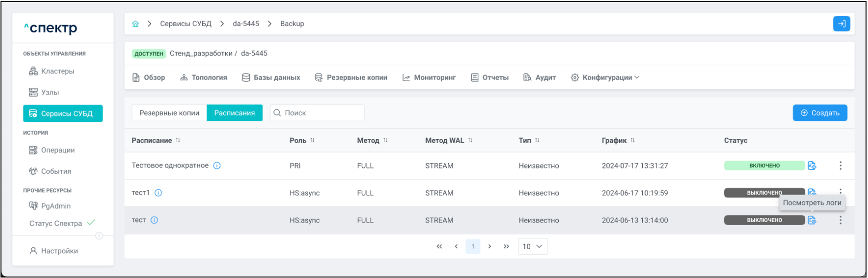
Task: Click the Создать button
Action: click(820, 113)
